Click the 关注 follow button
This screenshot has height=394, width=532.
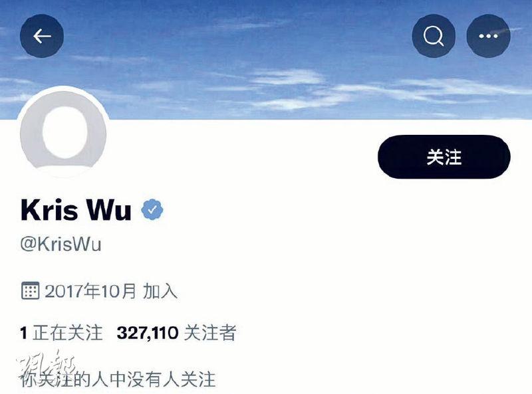[x=444, y=157]
